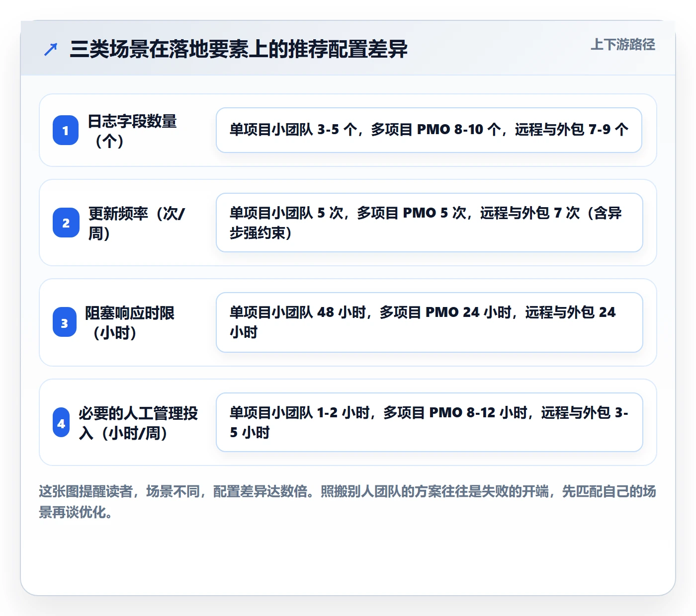
Task: Select the label 必要的人工管理投入（小时/周）
Action: pyautogui.click(x=138, y=423)
